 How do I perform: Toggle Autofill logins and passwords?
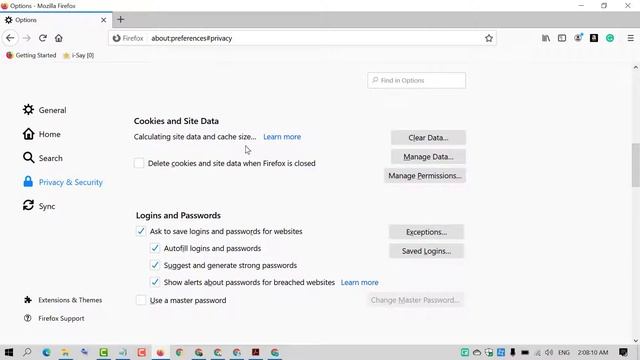pos(155,248)
